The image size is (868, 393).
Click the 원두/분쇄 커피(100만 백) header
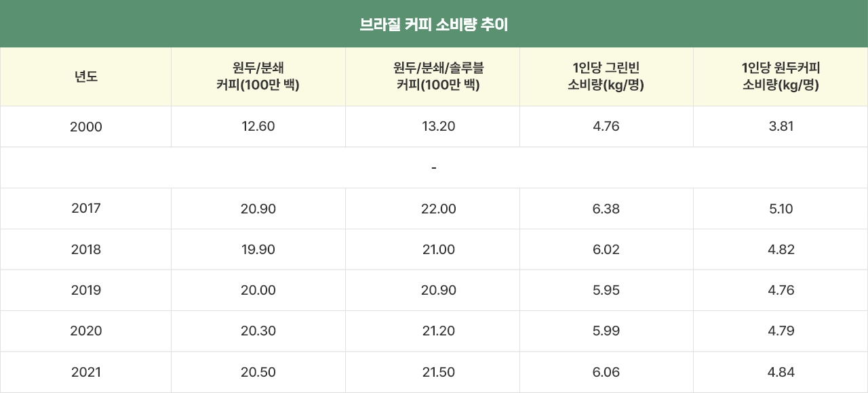coord(258,77)
